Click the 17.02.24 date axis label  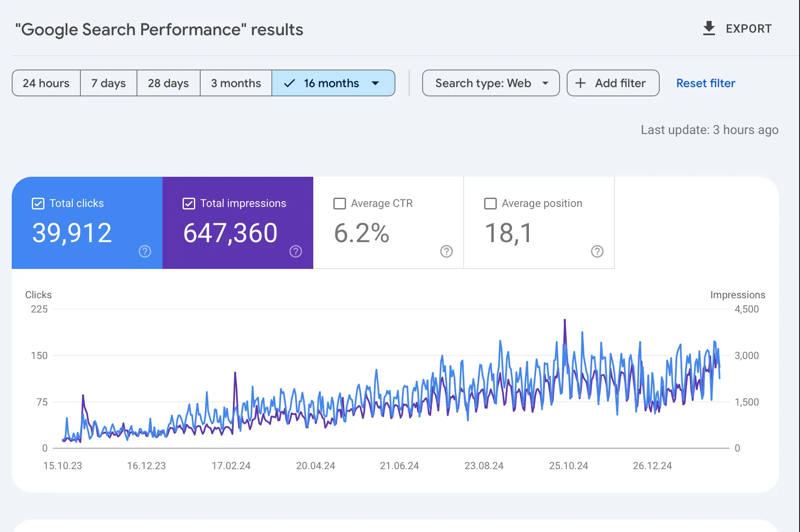[x=231, y=466]
